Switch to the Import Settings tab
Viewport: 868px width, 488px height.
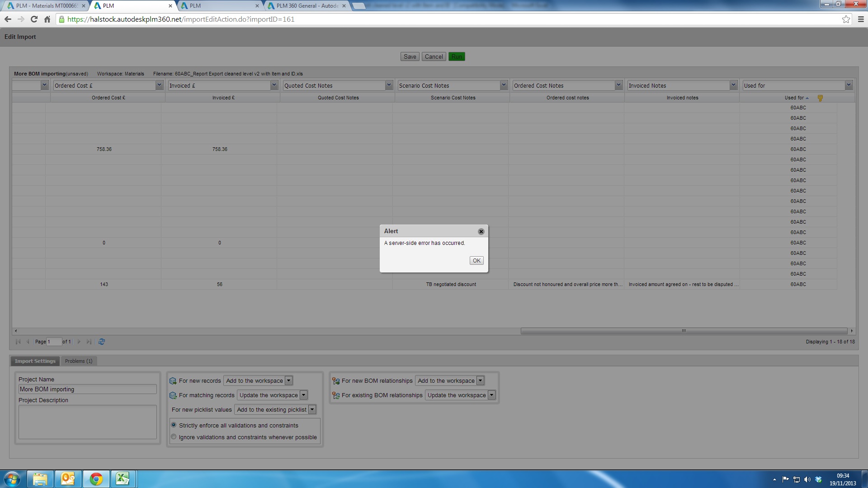click(35, 361)
